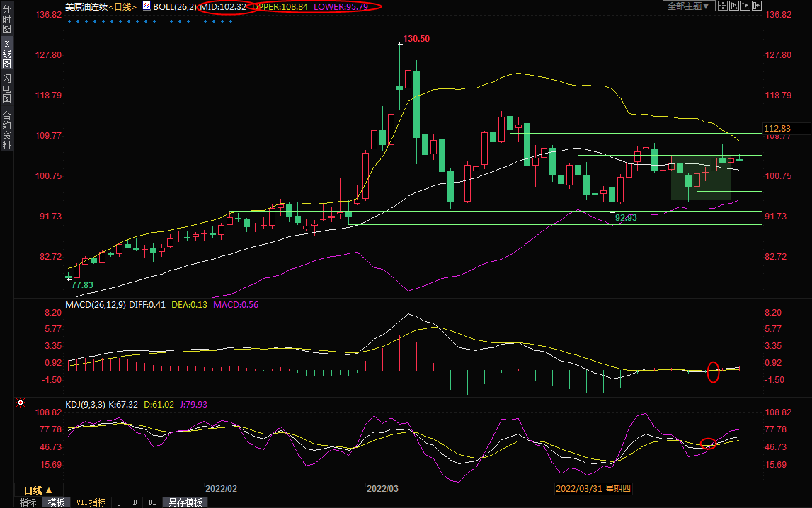The width and height of the screenshot is (812, 508).
Task: Click the VIP指标 button
Action: tap(91, 502)
